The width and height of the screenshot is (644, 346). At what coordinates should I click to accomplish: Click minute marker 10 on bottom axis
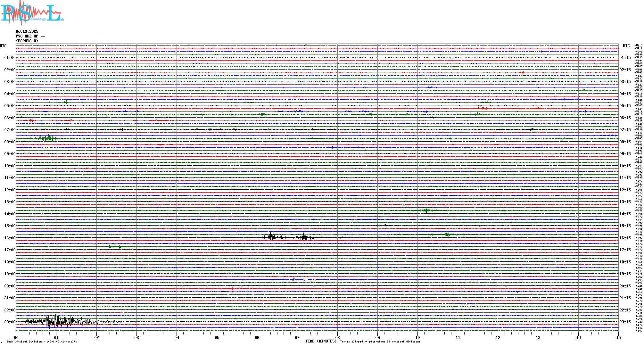[417, 337]
